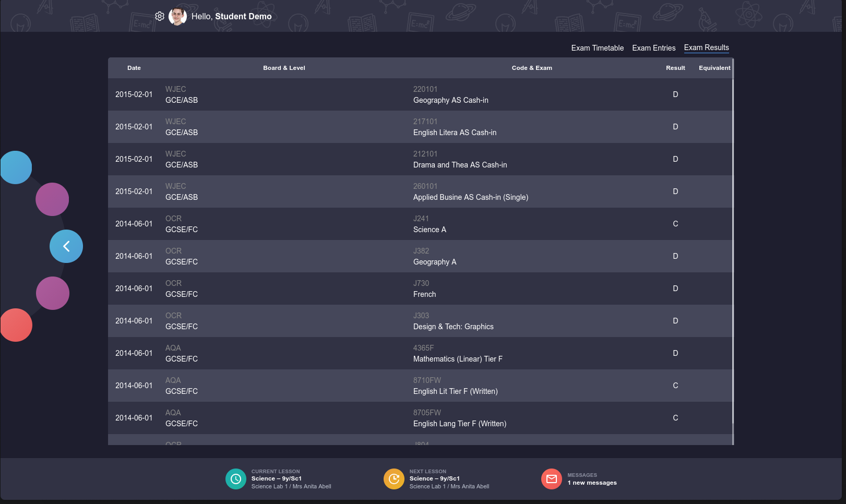Image resolution: width=846 pixels, height=504 pixels.
Task: Switch to the Exam Entries tab
Action: tap(654, 48)
